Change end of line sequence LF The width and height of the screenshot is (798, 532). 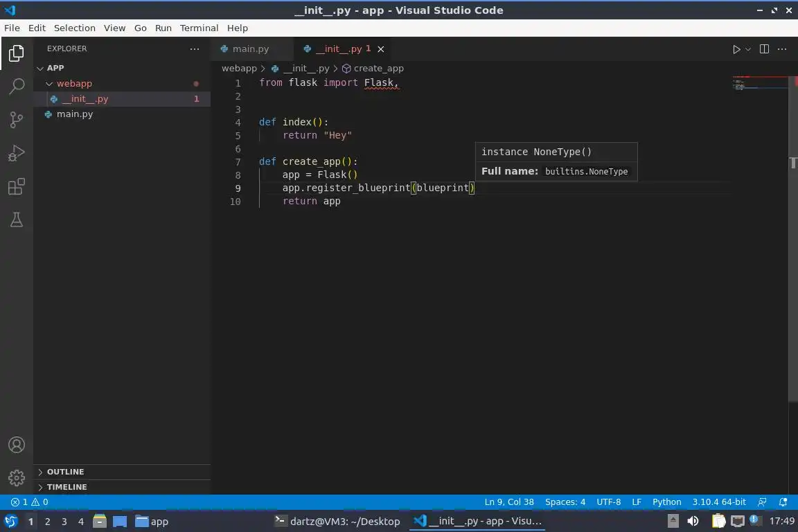636,502
